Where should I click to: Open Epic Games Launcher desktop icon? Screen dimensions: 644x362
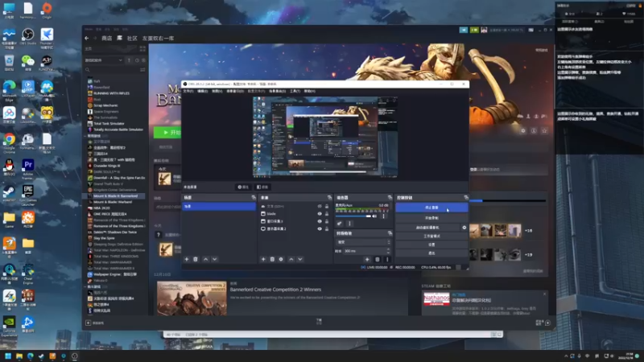pyautogui.click(x=28, y=195)
